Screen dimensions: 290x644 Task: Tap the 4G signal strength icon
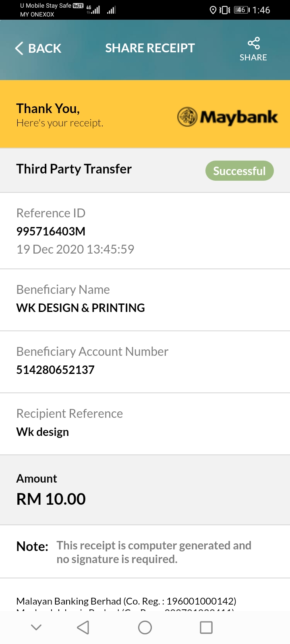(93, 10)
